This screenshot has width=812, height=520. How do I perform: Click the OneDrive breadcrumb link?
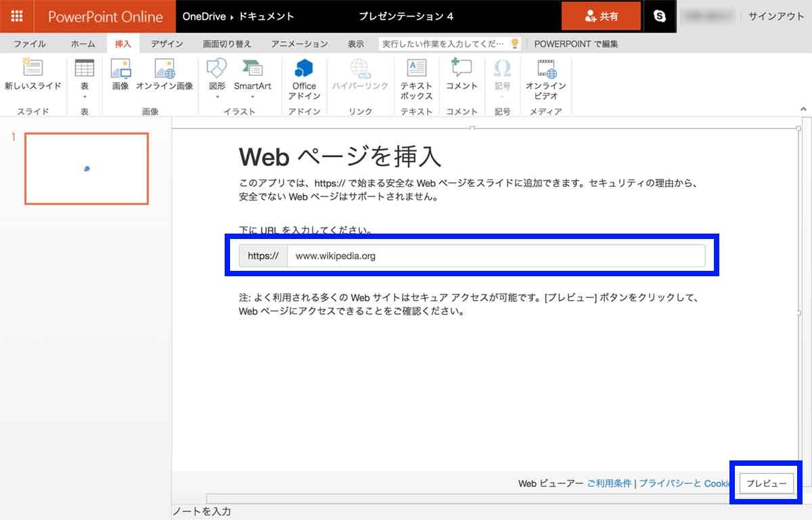coord(204,16)
